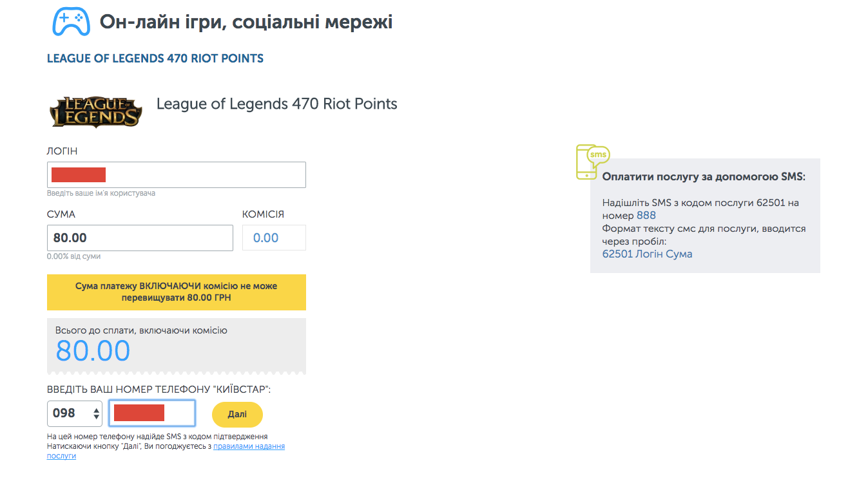This screenshot has width=868, height=501.
Task: Click the short number 888 link
Action: [646, 216]
